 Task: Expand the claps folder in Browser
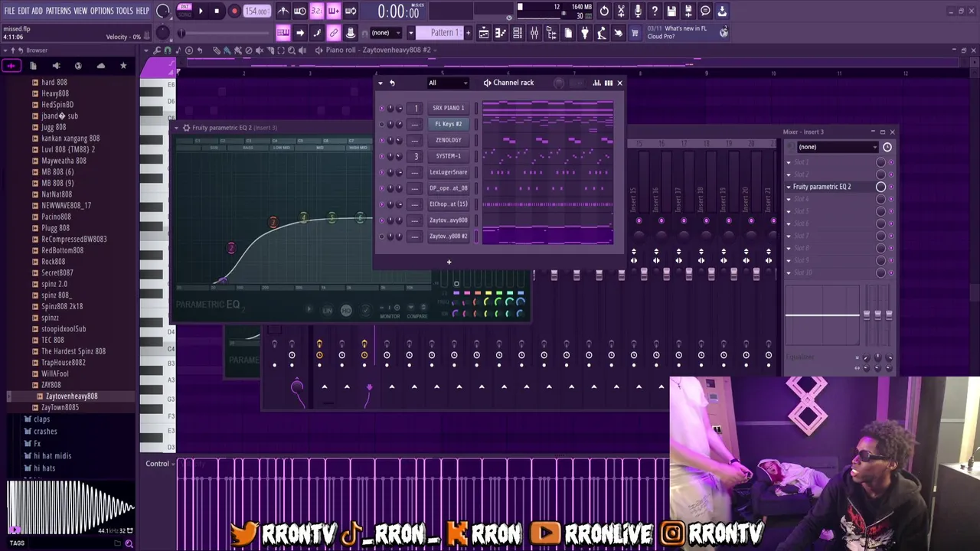tap(41, 419)
